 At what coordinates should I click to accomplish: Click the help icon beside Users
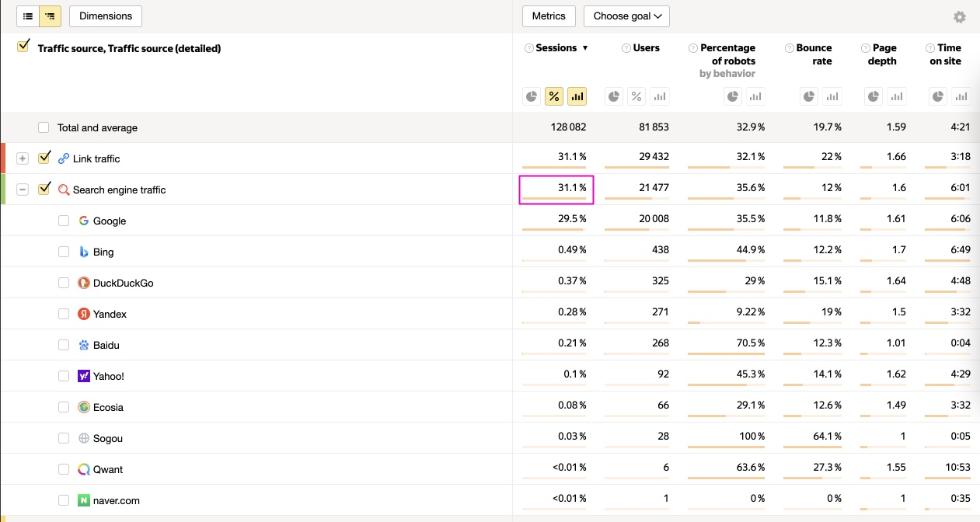[x=626, y=48]
